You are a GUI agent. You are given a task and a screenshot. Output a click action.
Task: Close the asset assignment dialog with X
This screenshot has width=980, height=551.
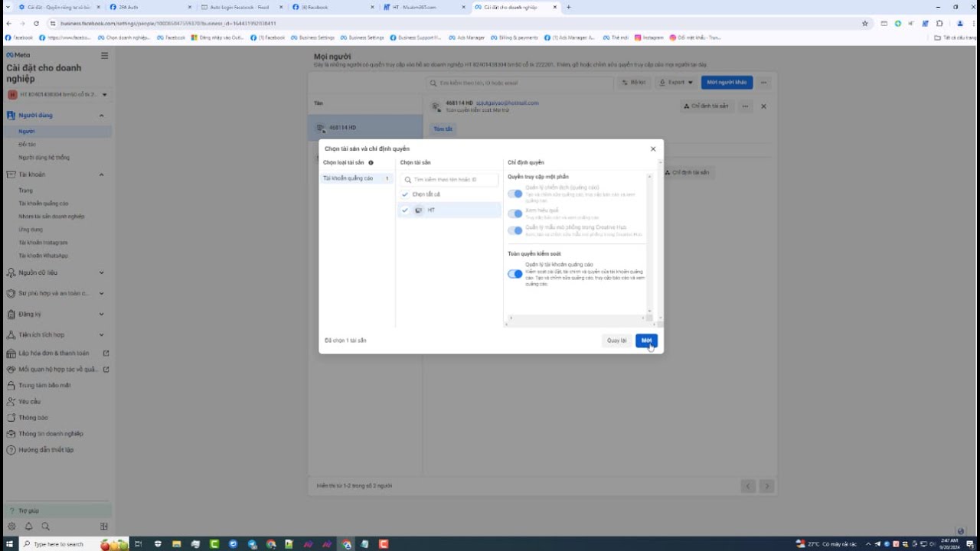pos(653,149)
